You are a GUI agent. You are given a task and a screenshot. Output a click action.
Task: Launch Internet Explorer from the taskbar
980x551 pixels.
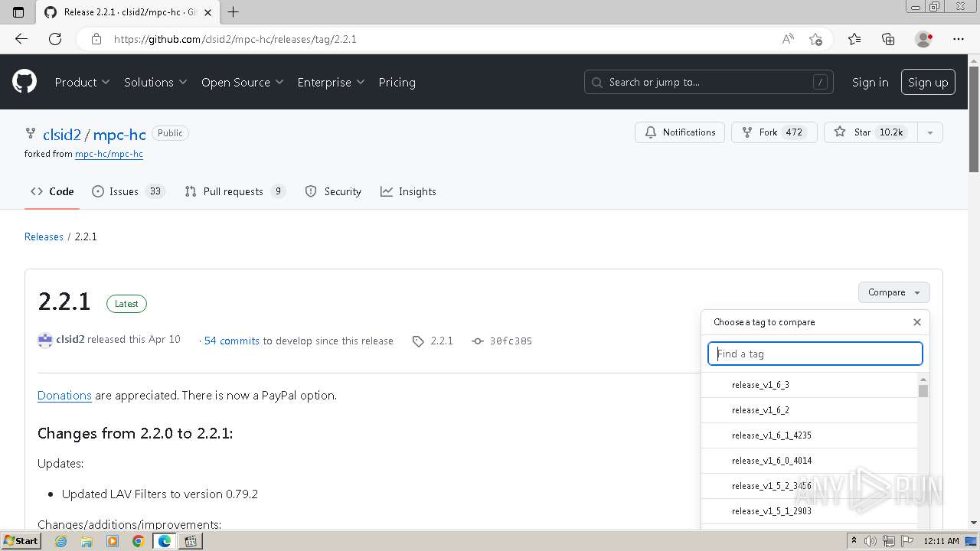61,541
